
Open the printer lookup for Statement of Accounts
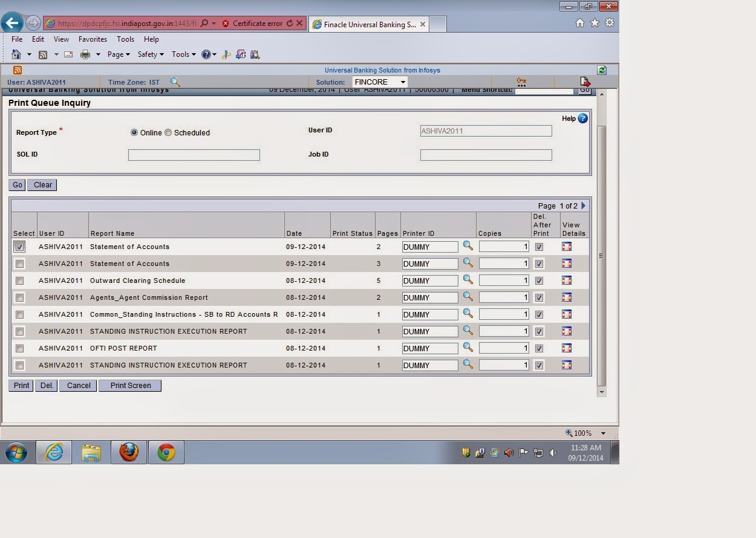point(468,247)
